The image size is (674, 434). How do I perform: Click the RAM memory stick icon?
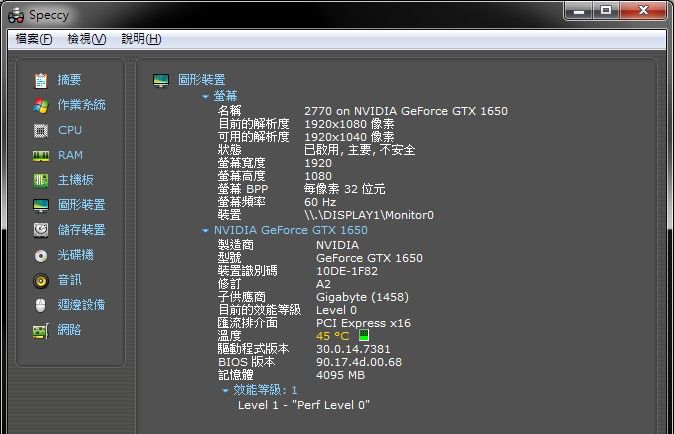click(41, 155)
